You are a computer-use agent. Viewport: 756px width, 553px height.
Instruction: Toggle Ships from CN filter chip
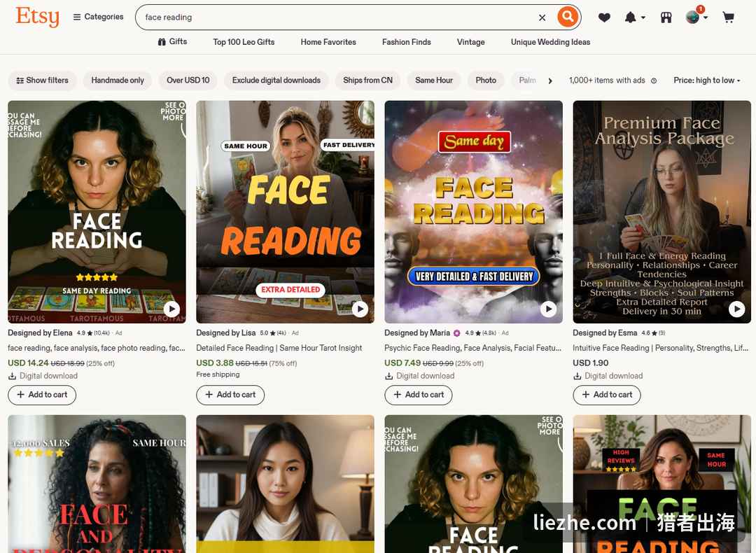click(x=368, y=80)
